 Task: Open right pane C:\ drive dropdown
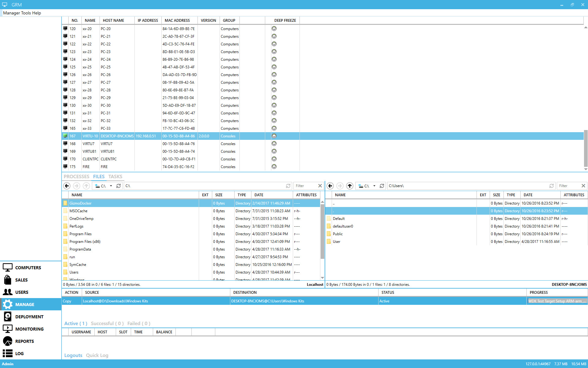374,186
